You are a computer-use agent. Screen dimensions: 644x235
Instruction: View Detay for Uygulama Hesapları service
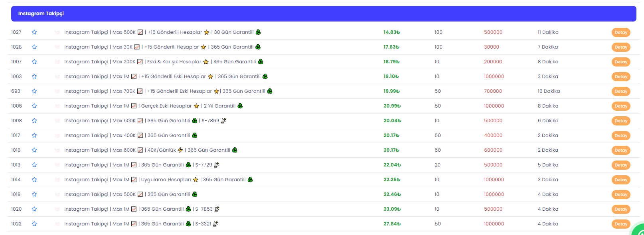(x=621, y=180)
